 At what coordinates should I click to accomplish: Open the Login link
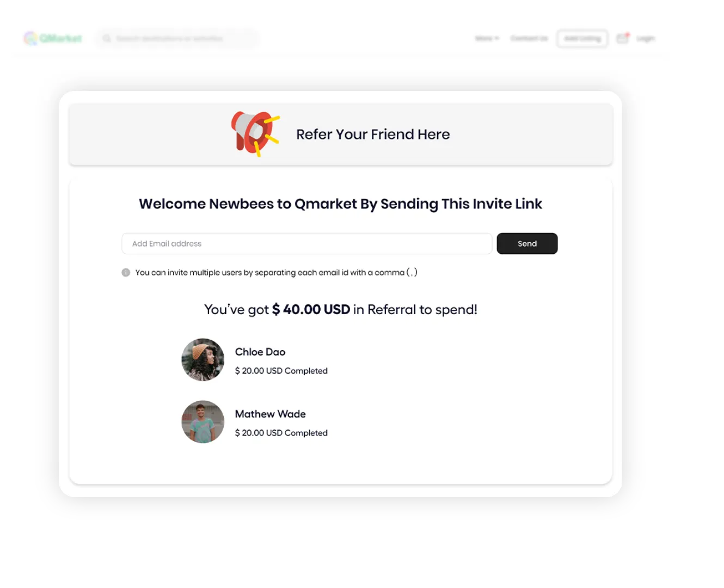tap(646, 38)
